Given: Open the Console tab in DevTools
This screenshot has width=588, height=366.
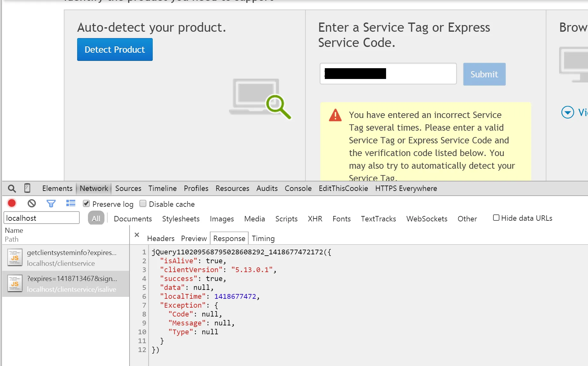Looking at the screenshot, I should click(298, 188).
